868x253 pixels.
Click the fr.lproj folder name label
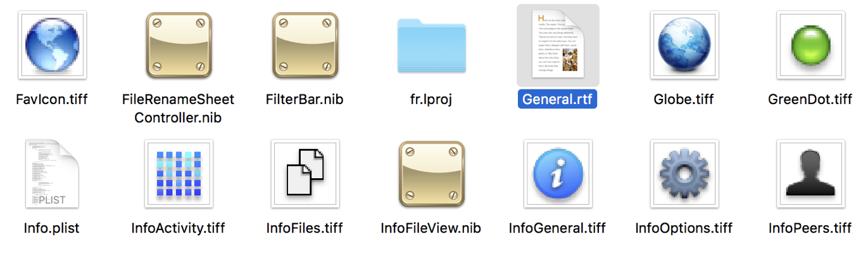431,100
